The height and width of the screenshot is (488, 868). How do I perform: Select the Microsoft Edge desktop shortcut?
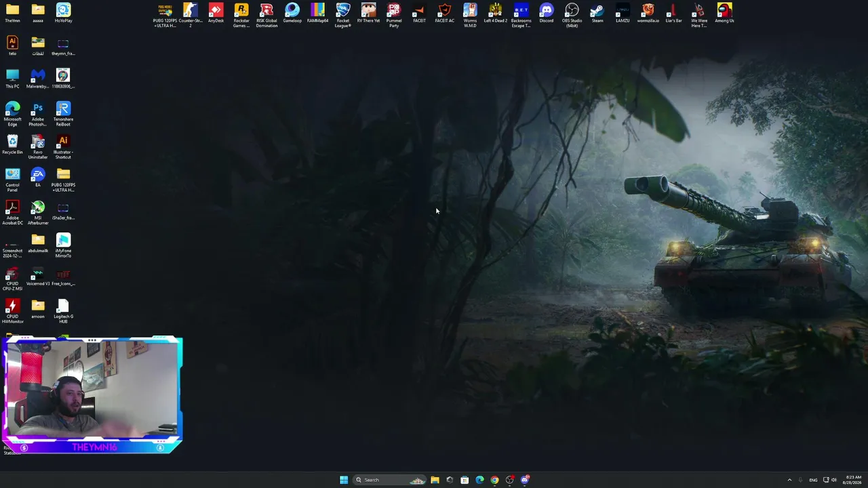point(12,114)
